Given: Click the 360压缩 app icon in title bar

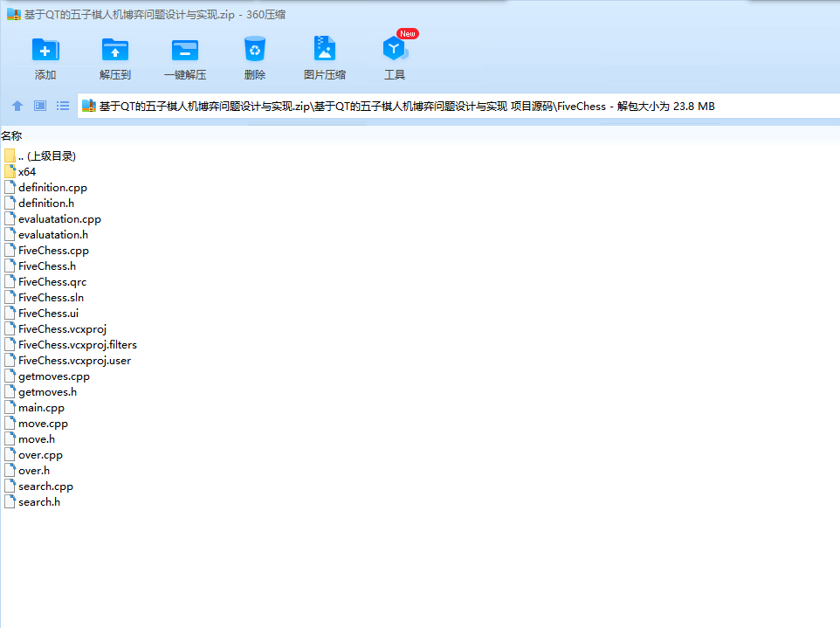Looking at the screenshot, I should (13, 15).
